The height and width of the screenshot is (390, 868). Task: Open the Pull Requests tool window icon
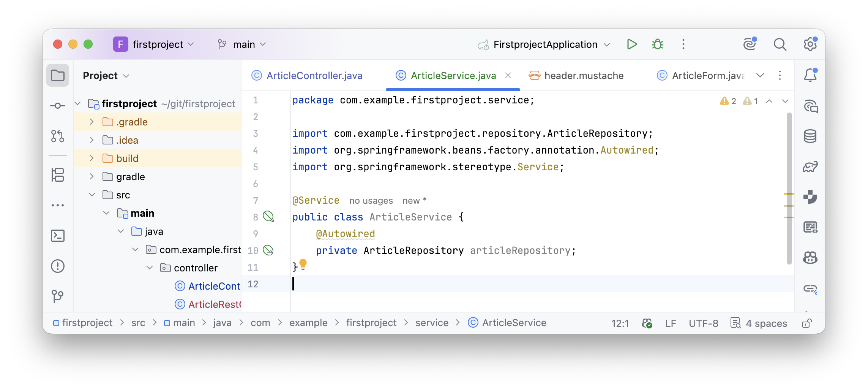click(x=58, y=136)
